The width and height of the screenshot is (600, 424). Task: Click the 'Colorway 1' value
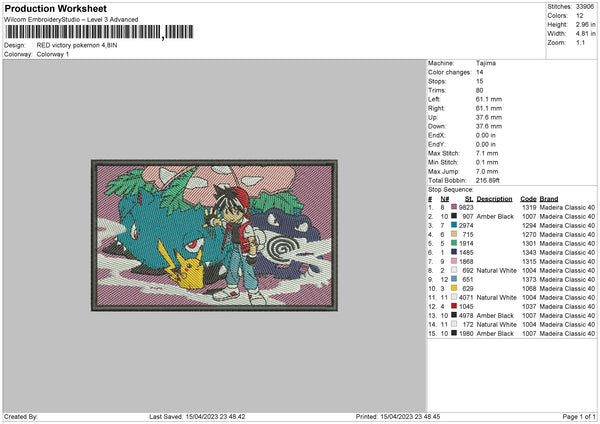[53, 54]
